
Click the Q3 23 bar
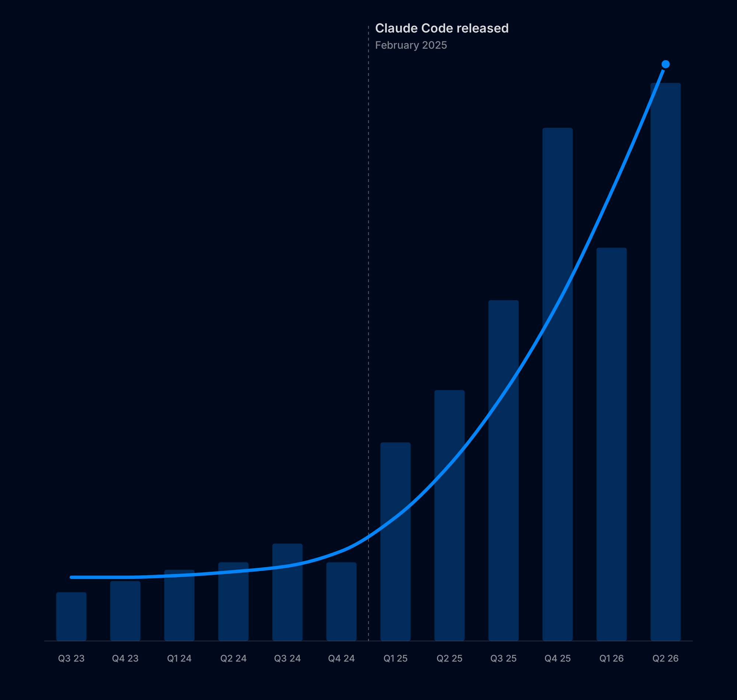point(71,616)
